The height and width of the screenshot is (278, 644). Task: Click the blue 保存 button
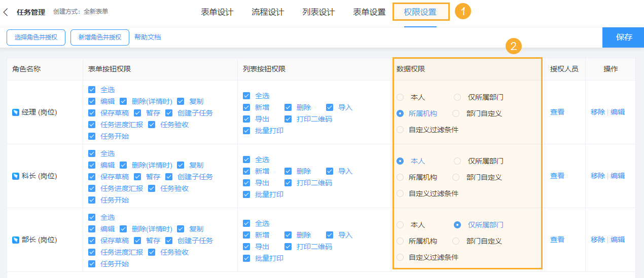click(624, 37)
